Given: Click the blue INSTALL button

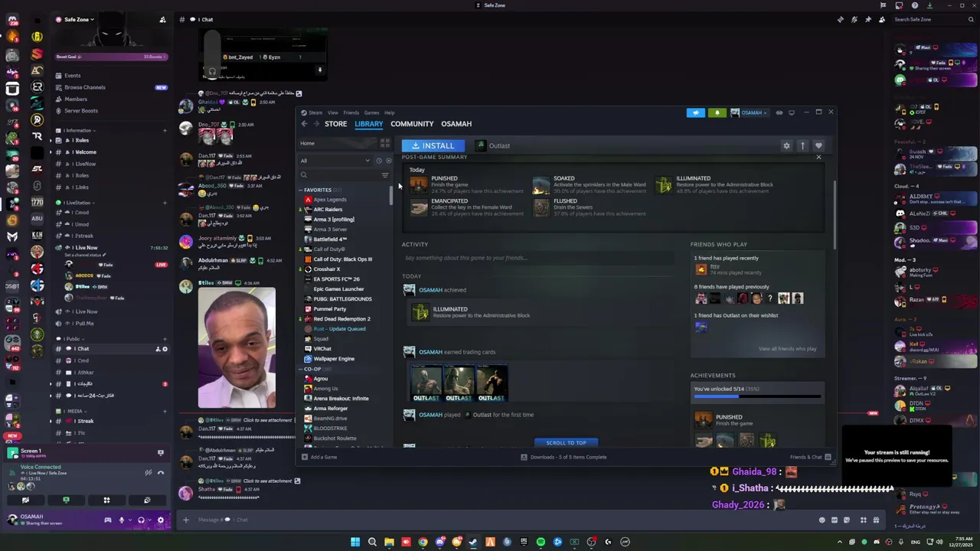Looking at the screenshot, I should click(x=433, y=145).
